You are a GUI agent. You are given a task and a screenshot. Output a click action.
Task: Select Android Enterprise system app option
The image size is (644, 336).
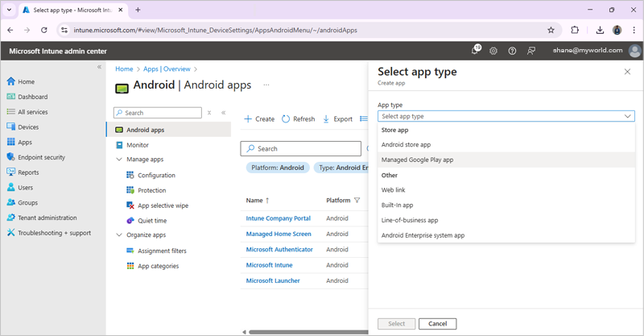(x=423, y=235)
